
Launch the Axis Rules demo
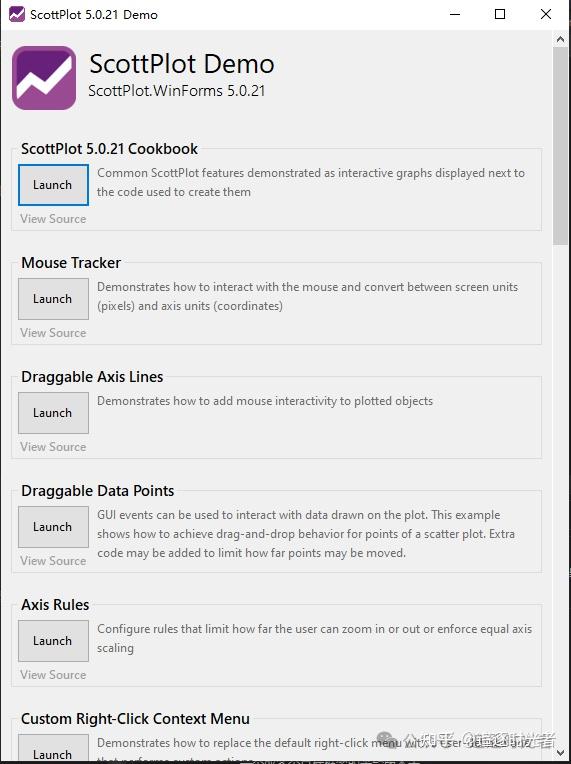pyautogui.click(x=53, y=641)
